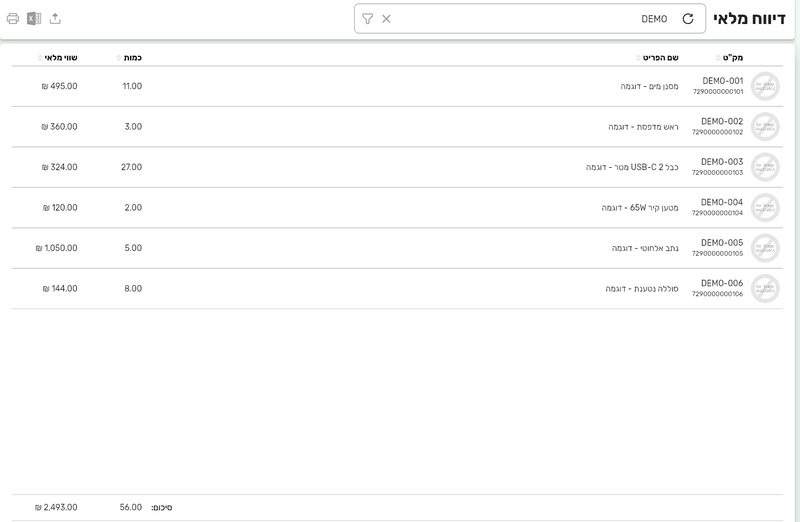The width and height of the screenshot is (800, 522).
Task: Open the filter funnel icon
Action: click(367, 19)
